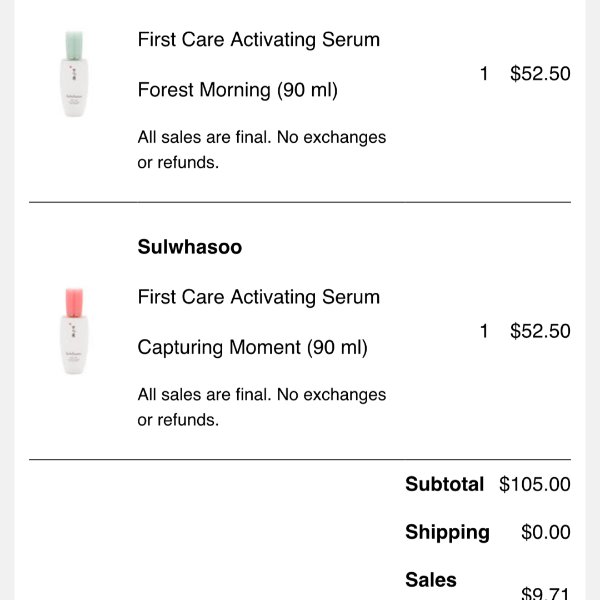Screen dimensions: 600x600
Task: Click Capturing Moment (90 ml) variant text
Action: click(253, 348)
